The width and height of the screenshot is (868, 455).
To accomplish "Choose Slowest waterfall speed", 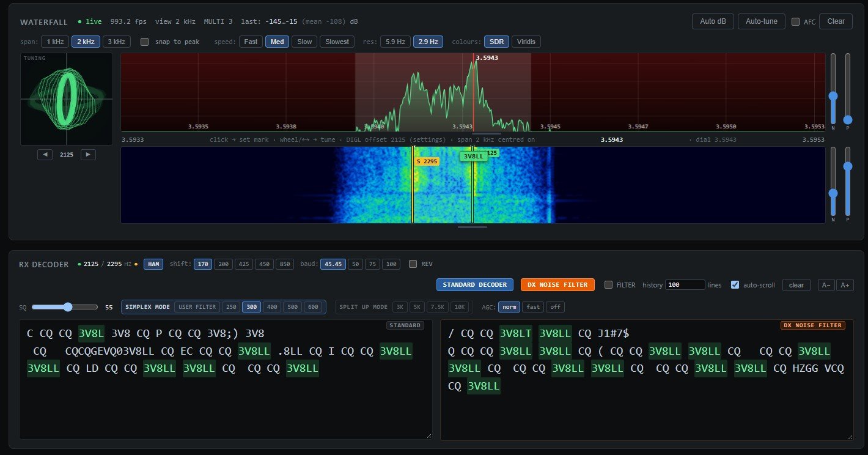I will click(x=337, y=42).
